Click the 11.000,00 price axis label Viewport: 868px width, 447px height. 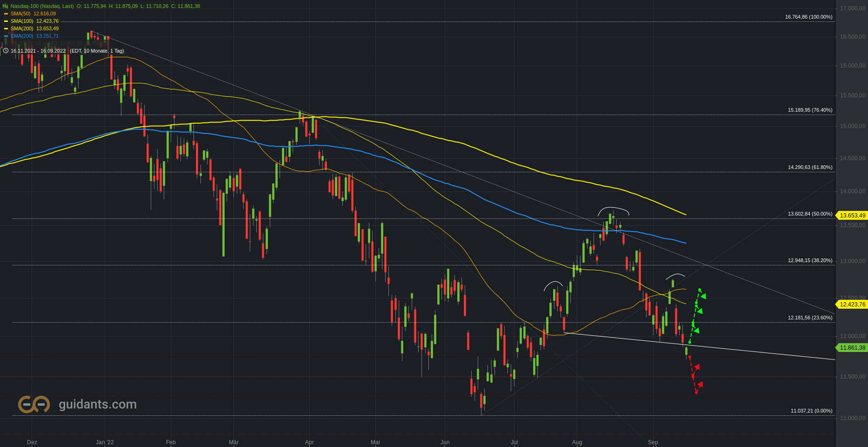(853, 418)
